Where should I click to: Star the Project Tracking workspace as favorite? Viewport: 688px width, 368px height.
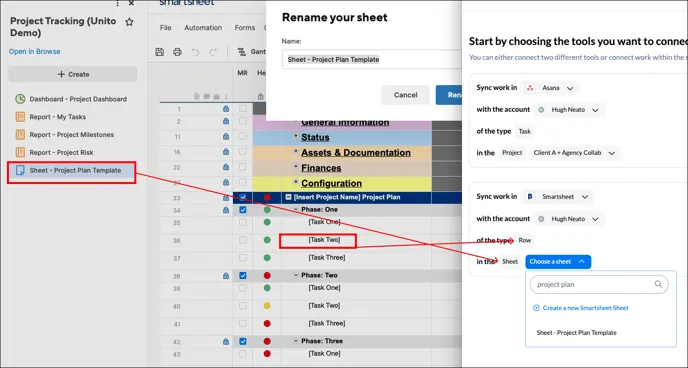pyautogui.click(x=129, y=22)
